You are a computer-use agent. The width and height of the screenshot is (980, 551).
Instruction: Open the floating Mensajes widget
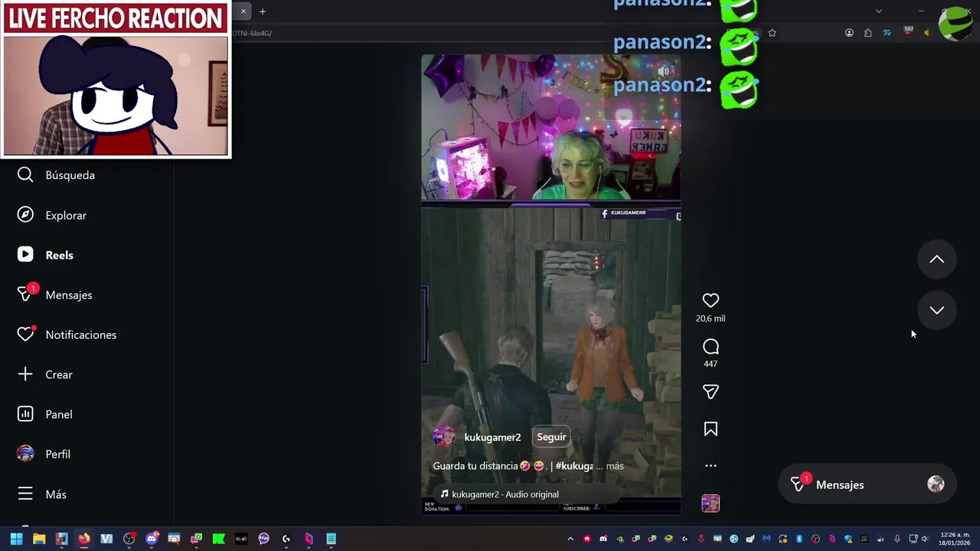(x=867, y=484)
